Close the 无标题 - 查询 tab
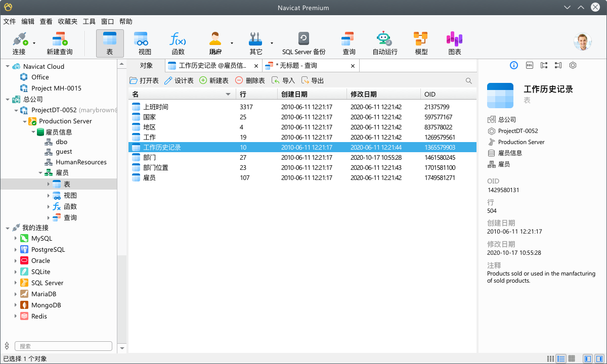 pyautogui.click(x=353, y=66)
